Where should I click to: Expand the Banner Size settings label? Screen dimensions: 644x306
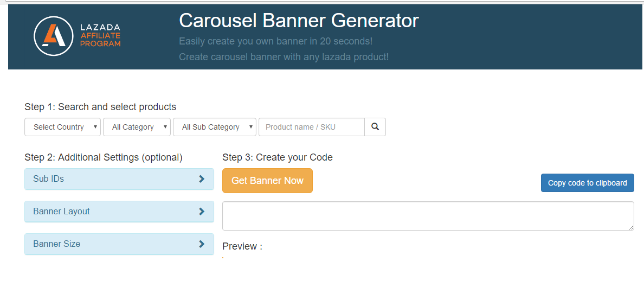[x=57, y=244]
